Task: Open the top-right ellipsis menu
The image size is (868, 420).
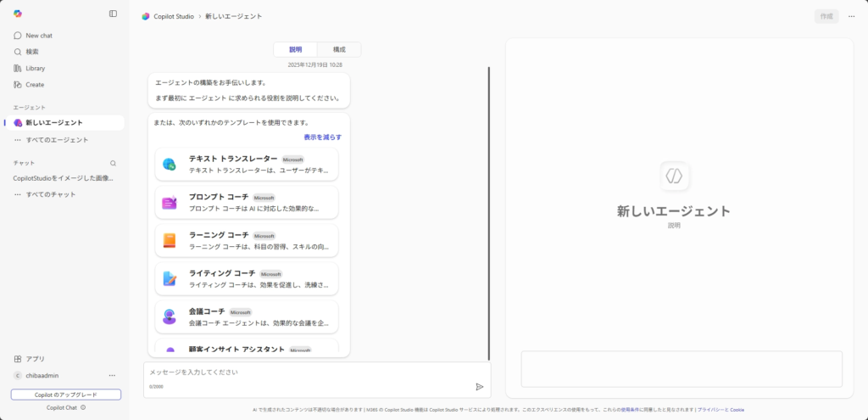Action: pyautogui.click(x=851, y=16)
